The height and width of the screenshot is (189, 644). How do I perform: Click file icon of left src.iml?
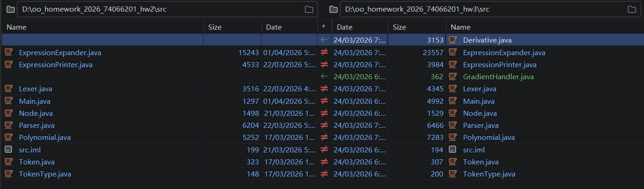click(8, 149)
